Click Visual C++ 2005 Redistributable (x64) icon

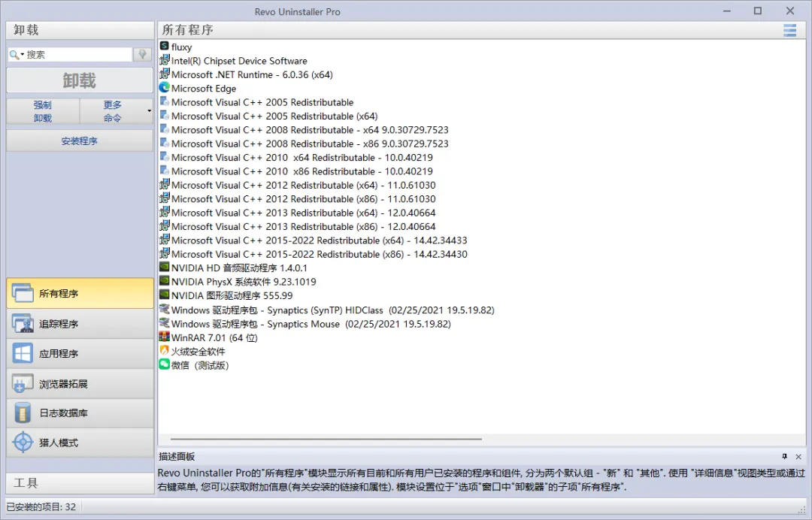click(164, 116)
